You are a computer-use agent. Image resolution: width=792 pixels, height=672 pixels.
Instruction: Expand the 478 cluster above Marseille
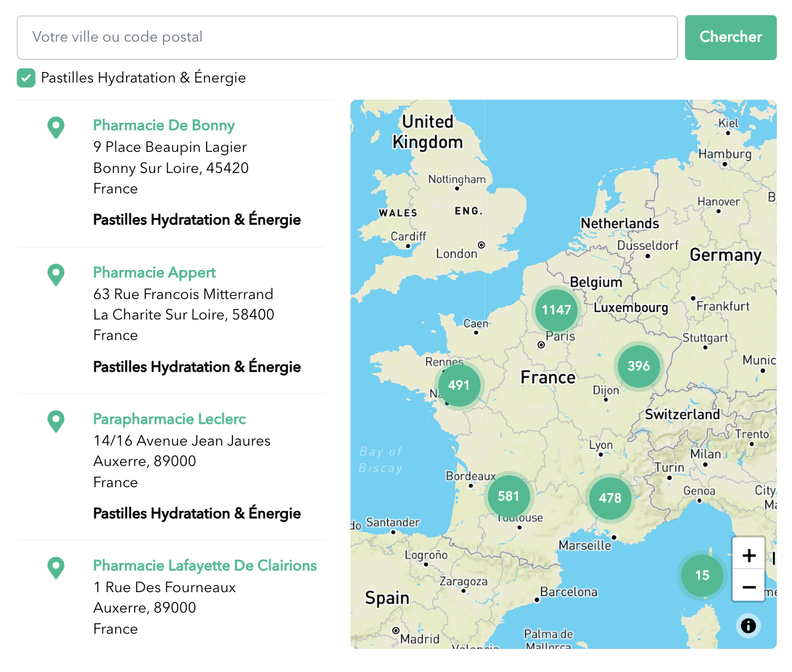tap(610, 498)
